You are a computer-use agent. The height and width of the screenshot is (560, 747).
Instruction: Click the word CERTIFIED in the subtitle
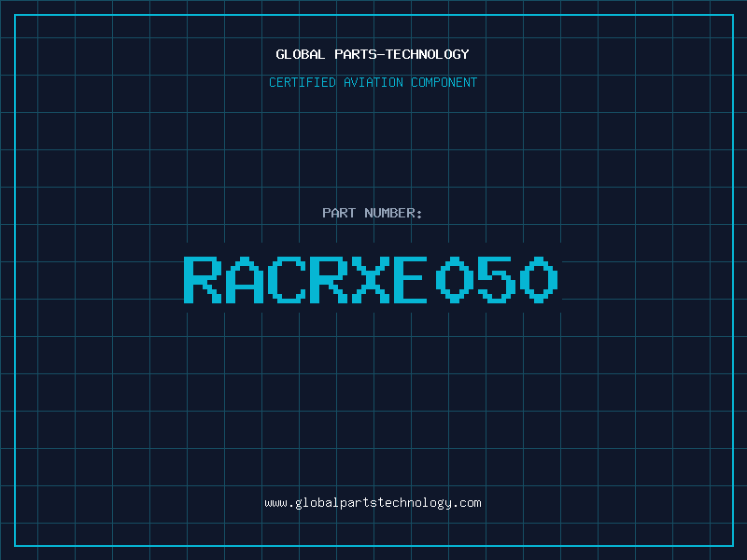tap(301, 82)
